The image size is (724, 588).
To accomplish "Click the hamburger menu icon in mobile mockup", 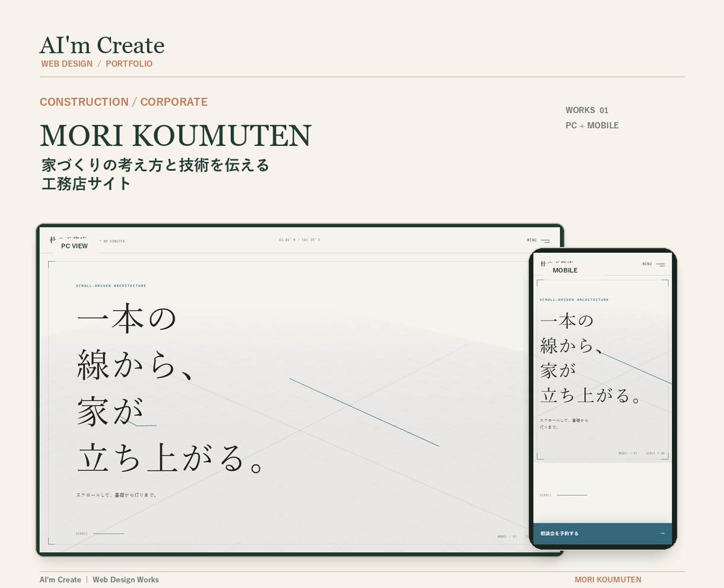I will [x=661, y=265].
